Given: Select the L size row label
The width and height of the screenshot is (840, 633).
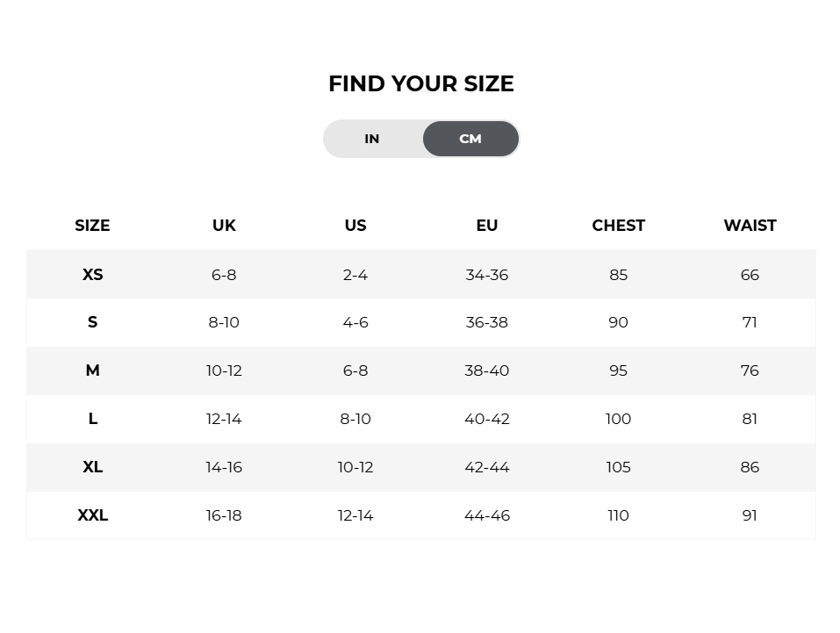Looking at the screenshot, I should [x=93, y=419].
